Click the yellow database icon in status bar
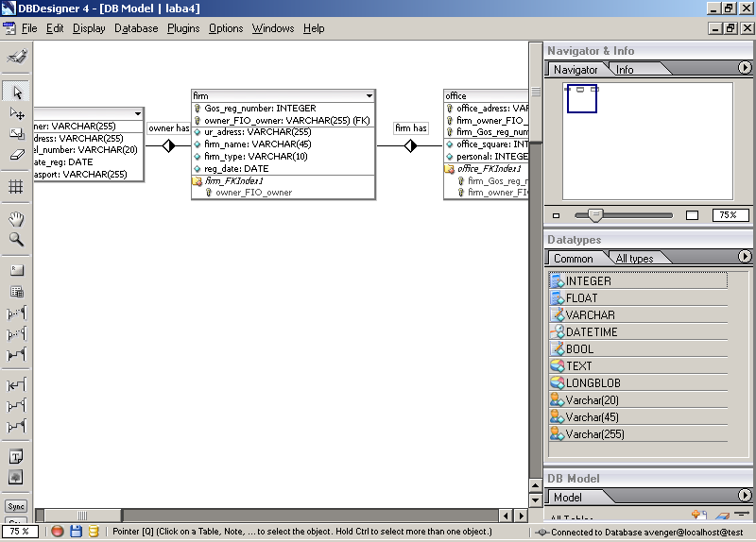 tap(94, 532)
